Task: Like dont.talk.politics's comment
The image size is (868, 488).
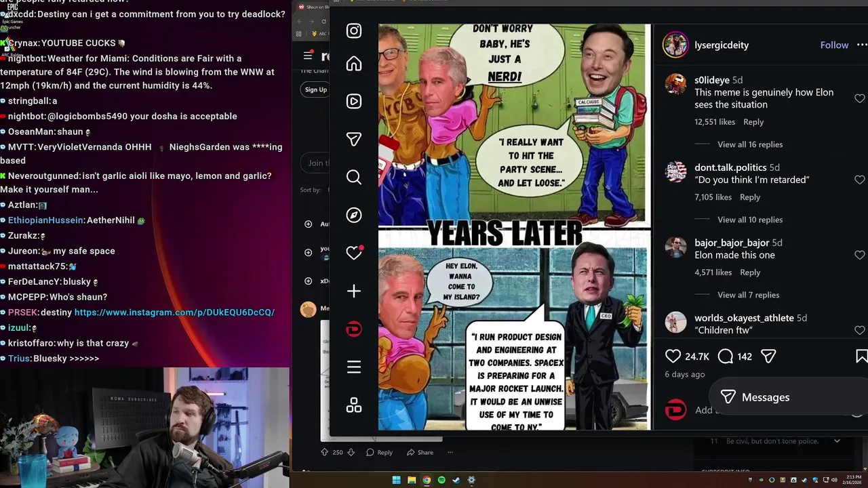Action: [x=860, y=180]
